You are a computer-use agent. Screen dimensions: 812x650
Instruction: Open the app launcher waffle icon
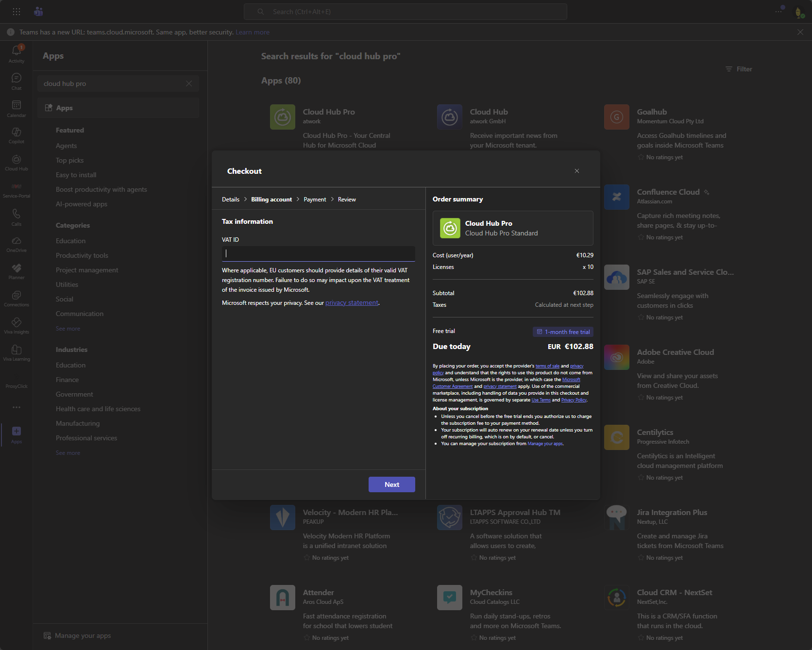click(17, 12)
